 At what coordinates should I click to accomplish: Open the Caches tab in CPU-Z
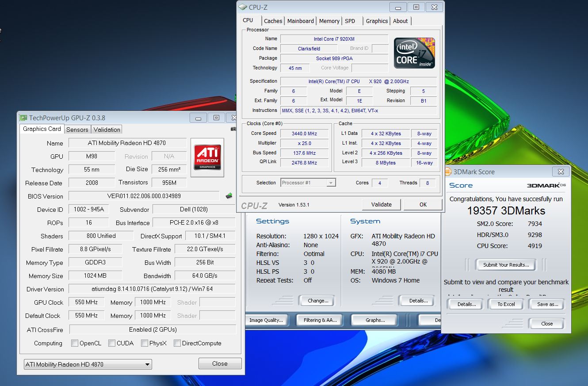point(273,21)
